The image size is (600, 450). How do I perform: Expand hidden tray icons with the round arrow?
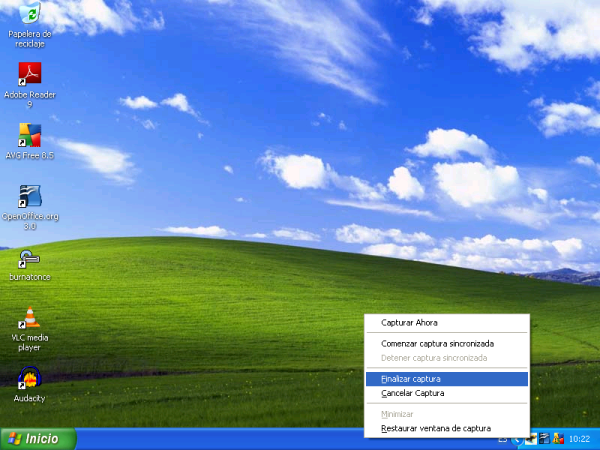point(519,439)
